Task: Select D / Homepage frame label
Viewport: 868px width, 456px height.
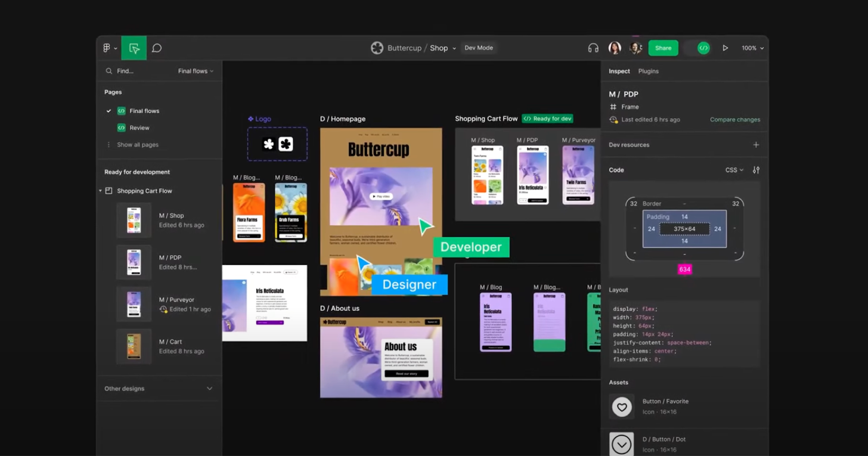Action: coord(343,119)
